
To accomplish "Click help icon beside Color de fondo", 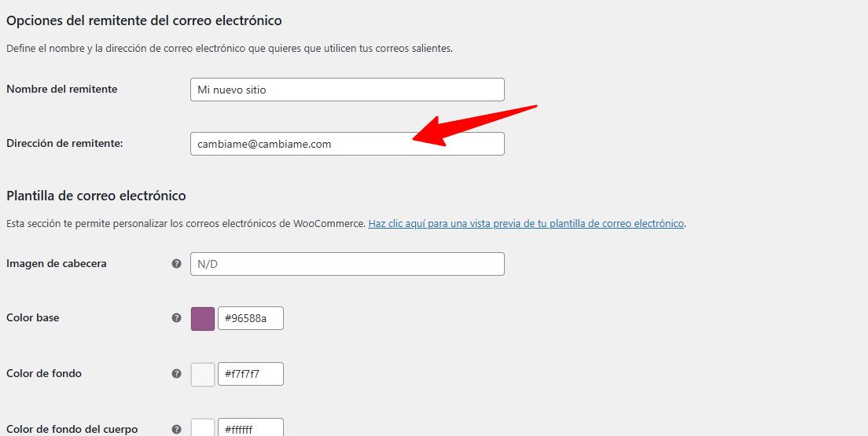I will pyautogui.click(x=176, y=374).
